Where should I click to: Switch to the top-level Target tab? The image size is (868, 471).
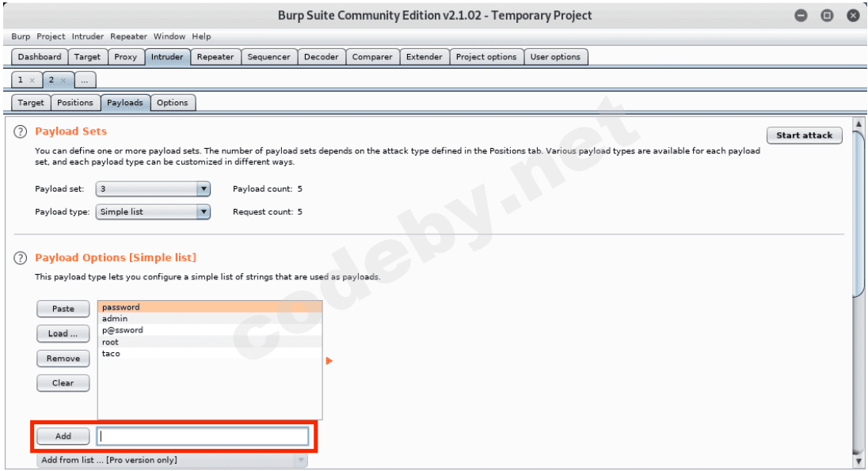(x=87, y=57)
